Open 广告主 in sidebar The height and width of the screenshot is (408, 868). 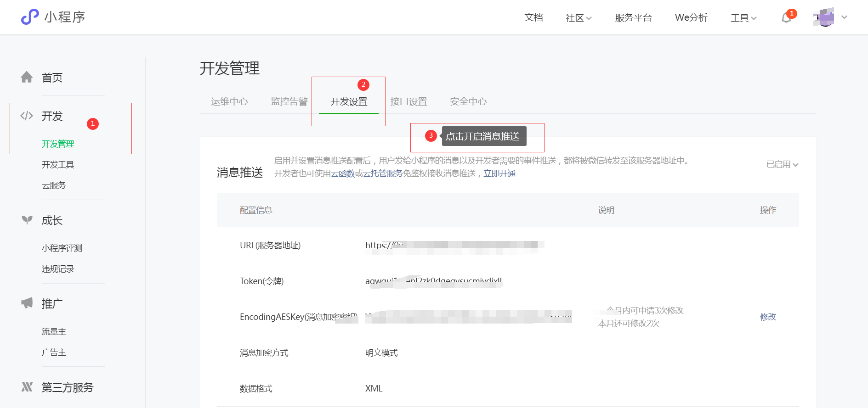54,352
